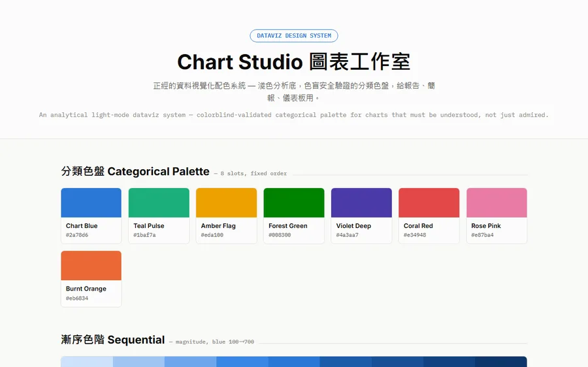Click hex code #1baf7a
The height and width of the screenshot is (367, 588).
144,235
